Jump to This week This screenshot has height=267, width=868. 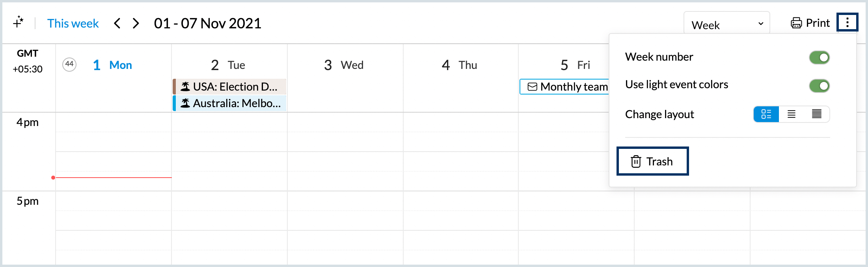(x=73, y=24)
